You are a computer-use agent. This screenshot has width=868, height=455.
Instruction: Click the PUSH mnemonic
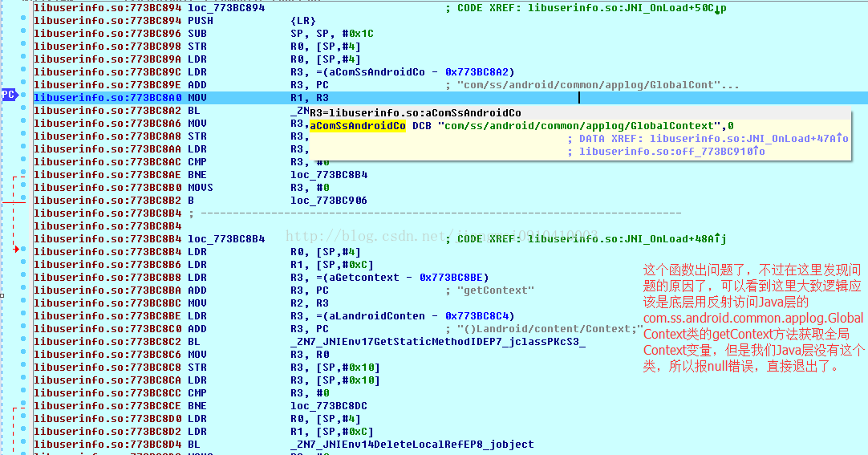(x=201, y=21)
